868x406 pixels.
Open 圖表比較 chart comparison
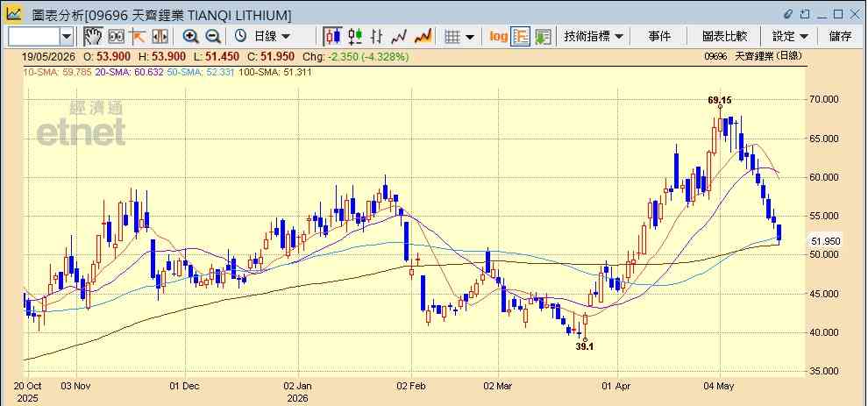tap(724, 37)
